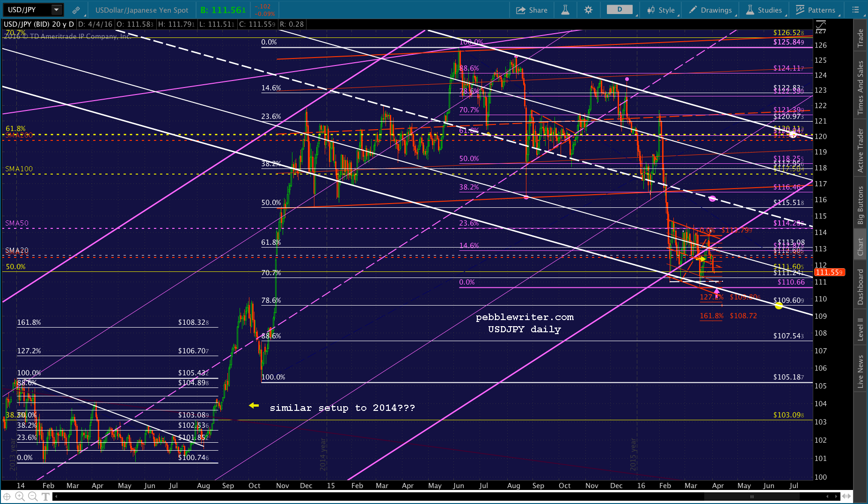Viewport: 868px width, 504px height.
Task: Expand the USD/JPY symbol dropdown arrow
Action: click(x=57, y=10)
